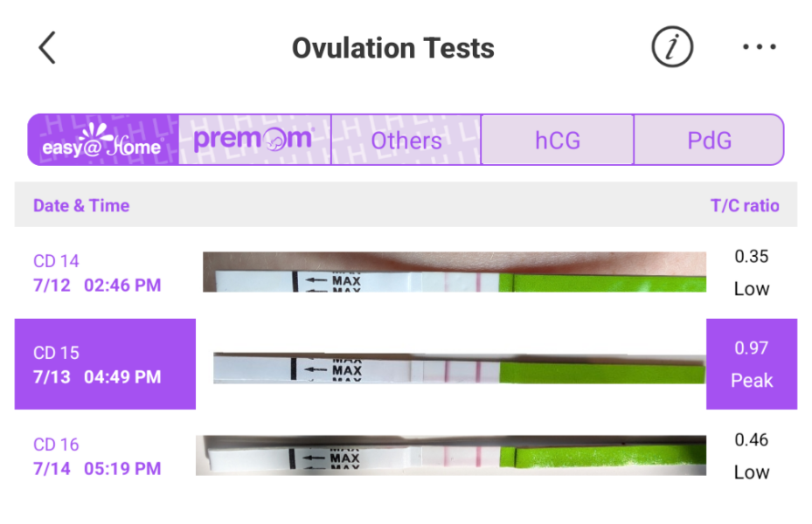Open the CD 14 test strip photo
This screenshot has width=812, height=524.
[455, 272]
